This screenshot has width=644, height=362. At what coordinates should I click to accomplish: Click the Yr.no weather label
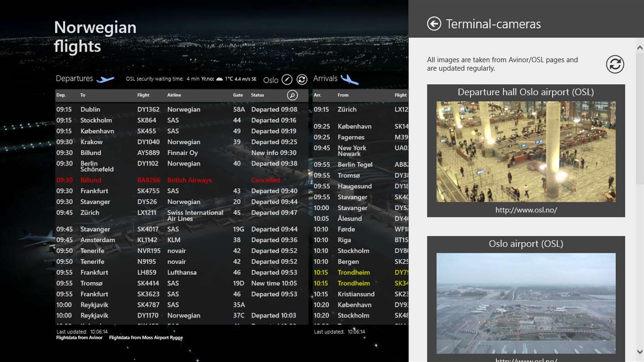pyautogui.click(x=208, y=79)
